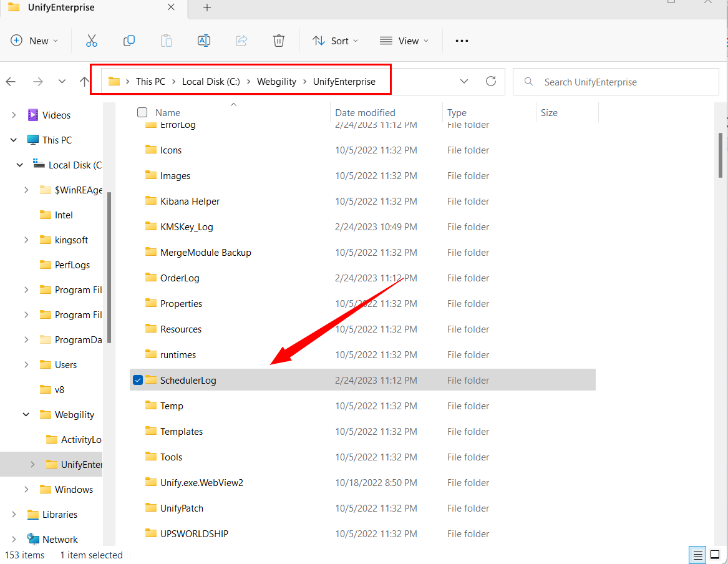
Task: Click the Kibana Helper folder icon
Action: (x=151, y=200)
